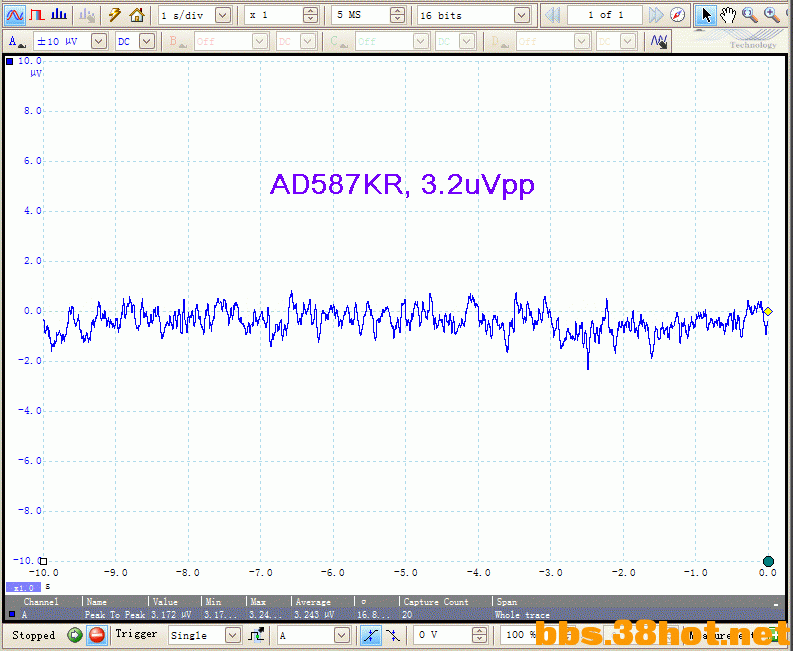Screen dimensions: 793x651
Task: Click the zoom-in magnifier tool
Action: point(772,15)
